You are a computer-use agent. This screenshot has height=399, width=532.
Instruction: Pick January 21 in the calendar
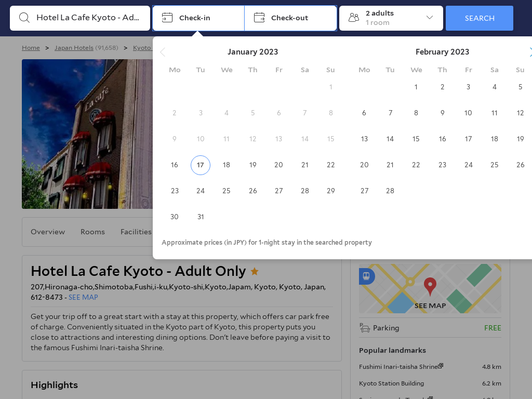tap(304, 165)
